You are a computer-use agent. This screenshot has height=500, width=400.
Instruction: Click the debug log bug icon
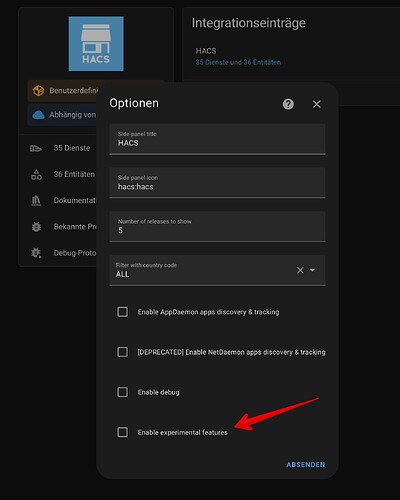(x=36, y=253)
